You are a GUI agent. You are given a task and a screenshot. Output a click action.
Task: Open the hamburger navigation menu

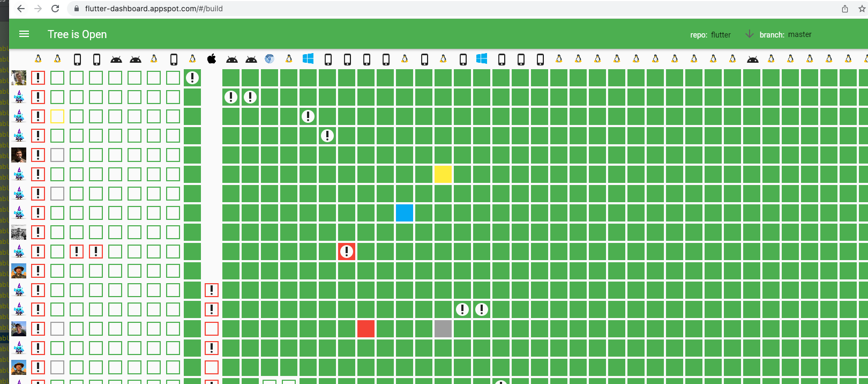[24, 34]
